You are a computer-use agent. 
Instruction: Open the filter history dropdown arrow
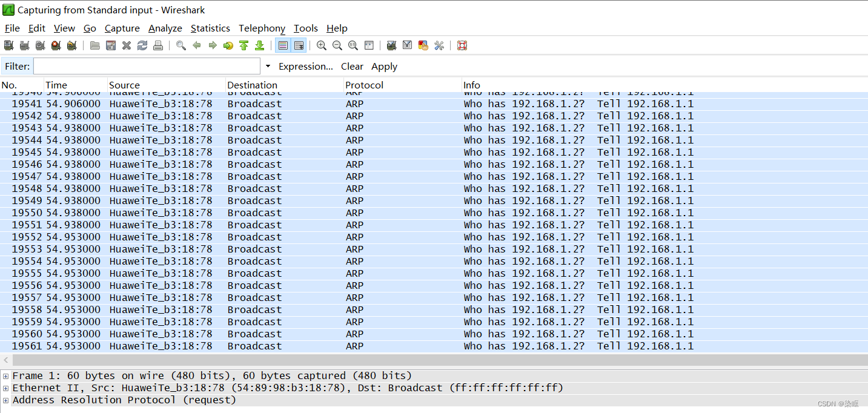(268, 66)
